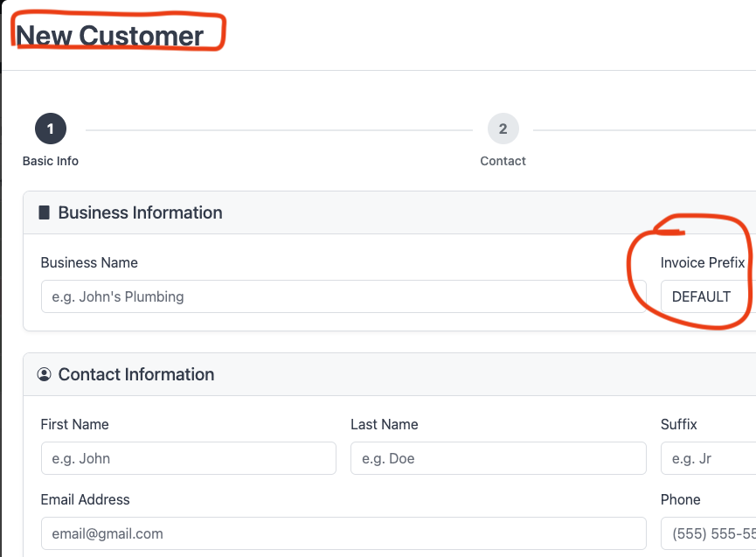Focus the Phone number field
756x557 pixels.
(x=706, y=533)
